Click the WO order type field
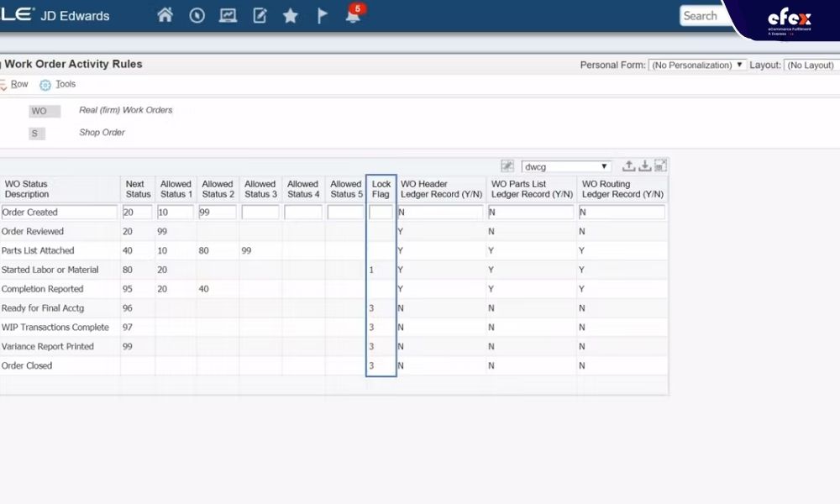 45,111
